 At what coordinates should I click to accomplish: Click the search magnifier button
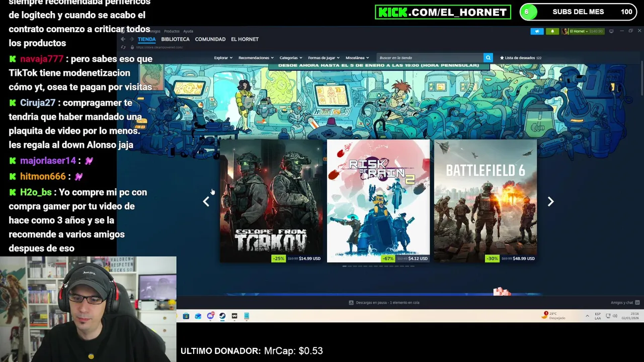pos(488,58)
